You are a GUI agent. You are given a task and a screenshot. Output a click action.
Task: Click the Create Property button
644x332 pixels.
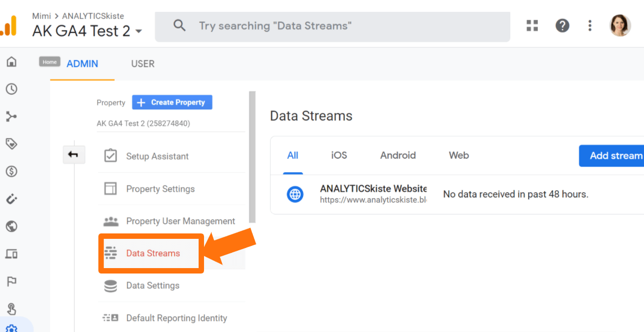(x=172, y=102)
